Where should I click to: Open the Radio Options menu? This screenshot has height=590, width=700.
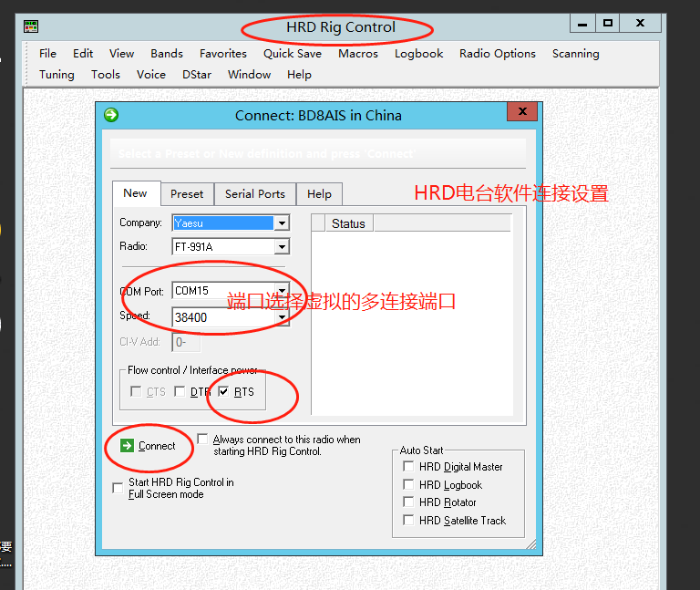(498, 54)
